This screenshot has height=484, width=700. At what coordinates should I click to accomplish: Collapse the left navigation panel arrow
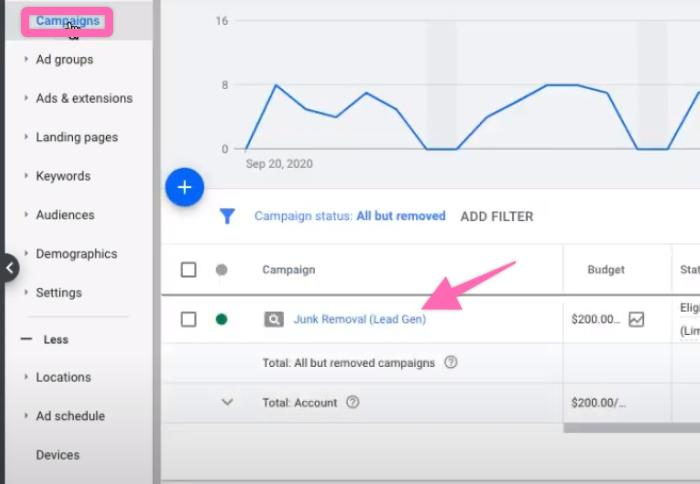pos(8,268)
